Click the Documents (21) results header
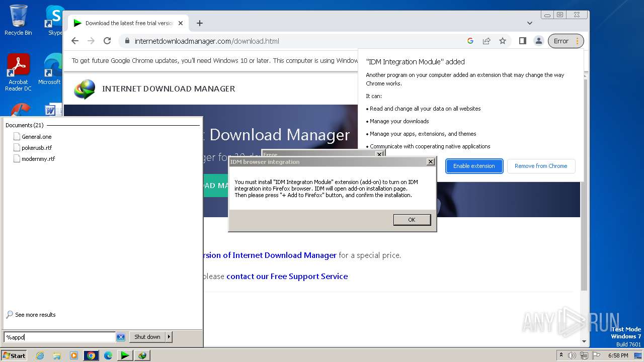Viewport: 644px width, 362px height. point(25,125)
